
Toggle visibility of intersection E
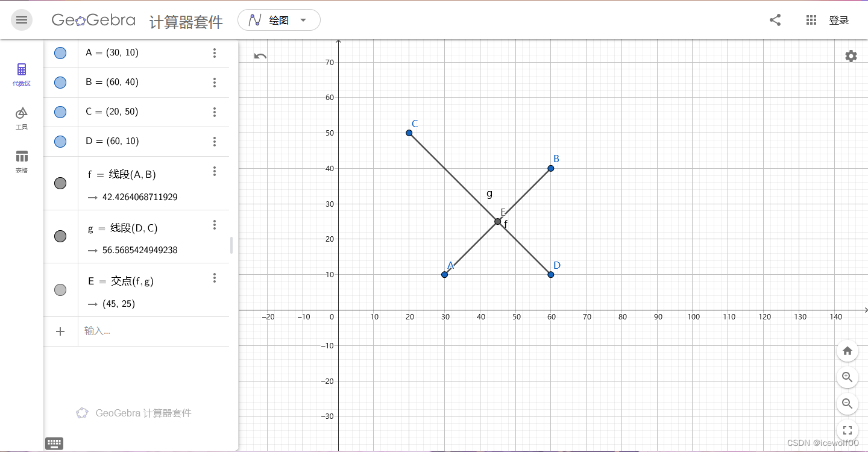pyautogui.click(x=60, y=290)
